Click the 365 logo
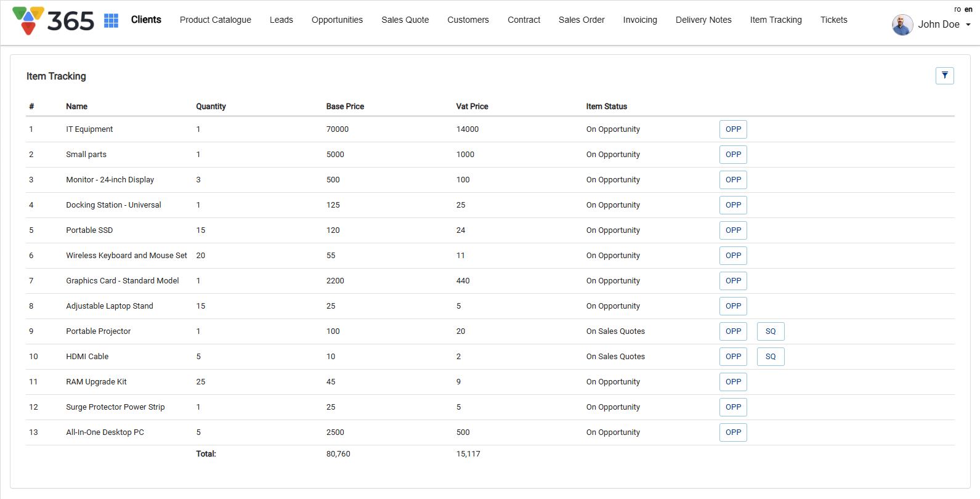Screen dimensions: 980x499 (x=53, y=20)
